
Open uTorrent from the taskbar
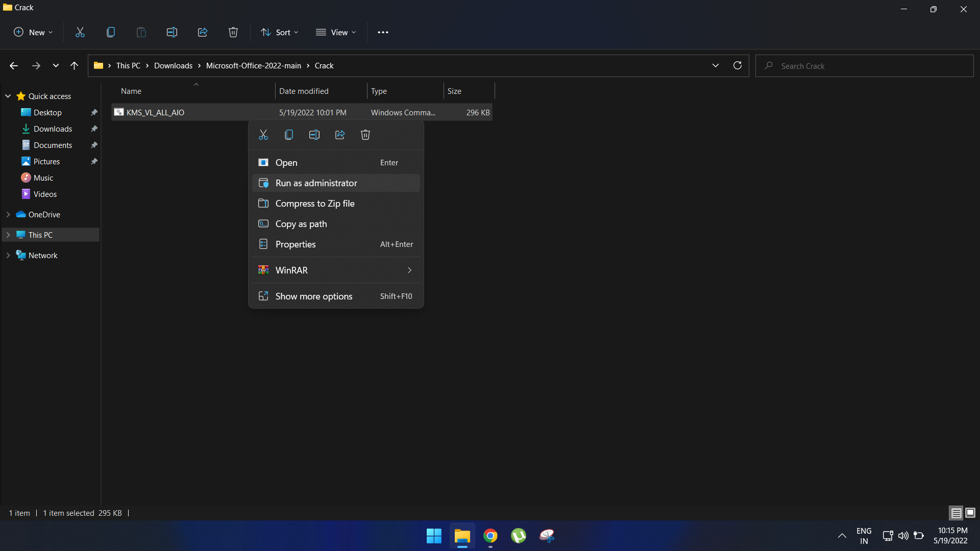tap(519, 536)
